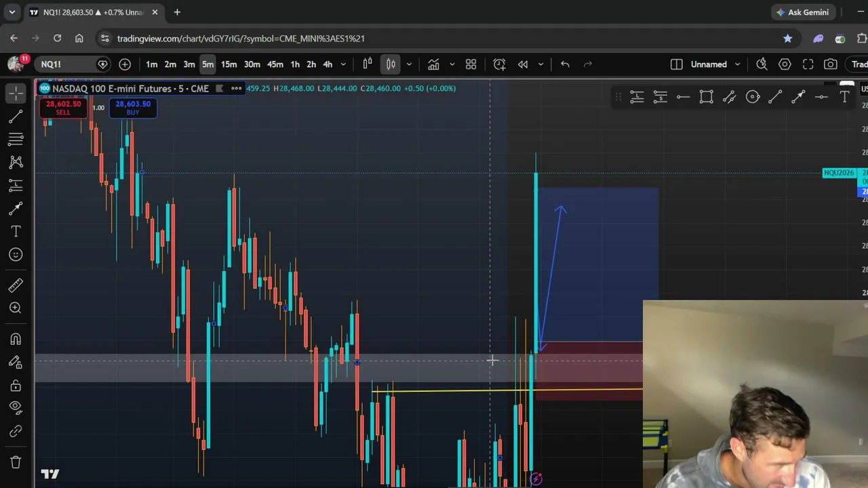Select the rectangle favorite drawing tool
The width and height of the screenshot is (868, 488).
coord(706,98)
